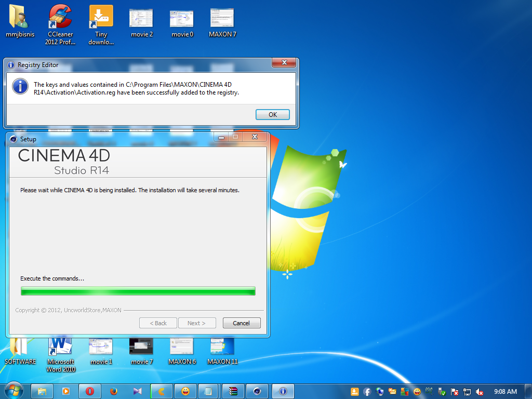
Task: Click the muted volume tray icon
Action: click(479, 392)
